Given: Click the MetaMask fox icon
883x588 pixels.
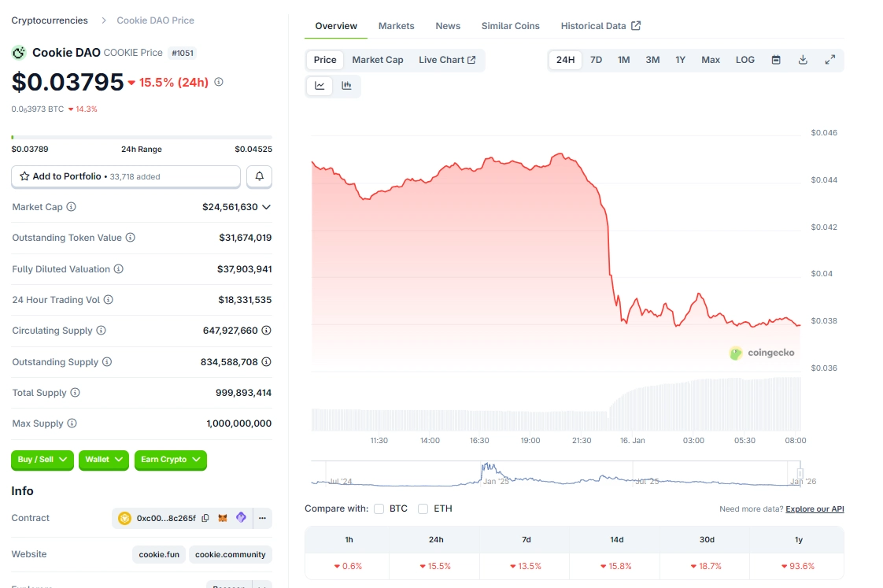Looking at the screenshot, I should click(224, 518).
